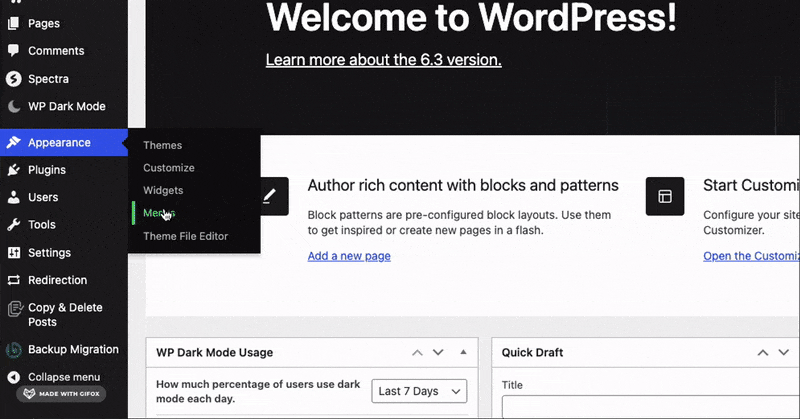This screenshot has width=800, height=419.
Task: Move Quick Draft widget down
Action: click(784, 352)
